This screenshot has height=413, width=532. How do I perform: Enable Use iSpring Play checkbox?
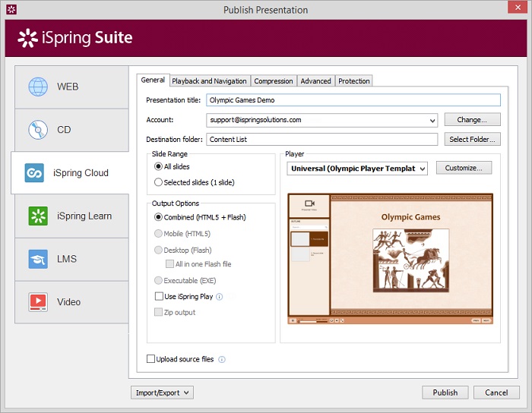[x=159, y=296]
